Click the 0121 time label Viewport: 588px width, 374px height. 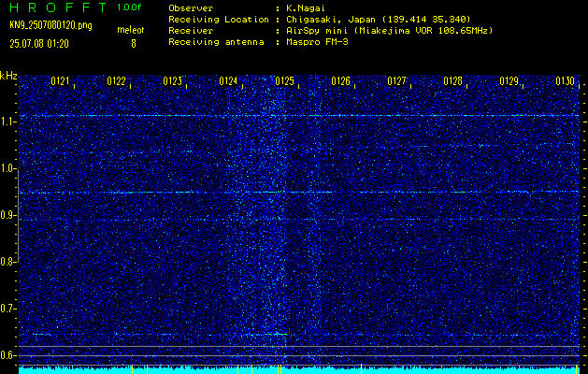(60, 81)
